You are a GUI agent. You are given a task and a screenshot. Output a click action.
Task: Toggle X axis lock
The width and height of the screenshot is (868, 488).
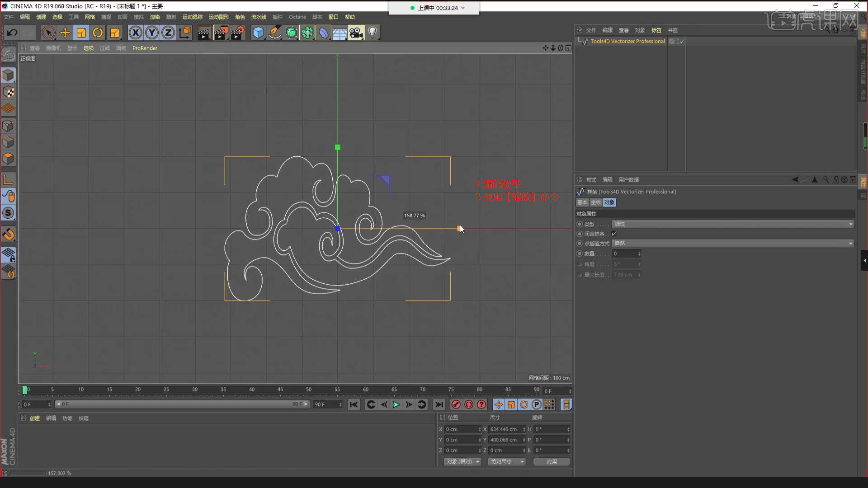click(136, 33)
